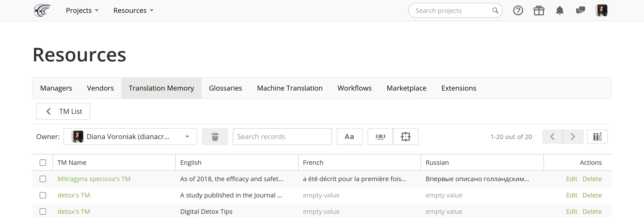Open the Owner dropdown selector
This screenshot has width=644, height=217.
[x=130, y=137]
